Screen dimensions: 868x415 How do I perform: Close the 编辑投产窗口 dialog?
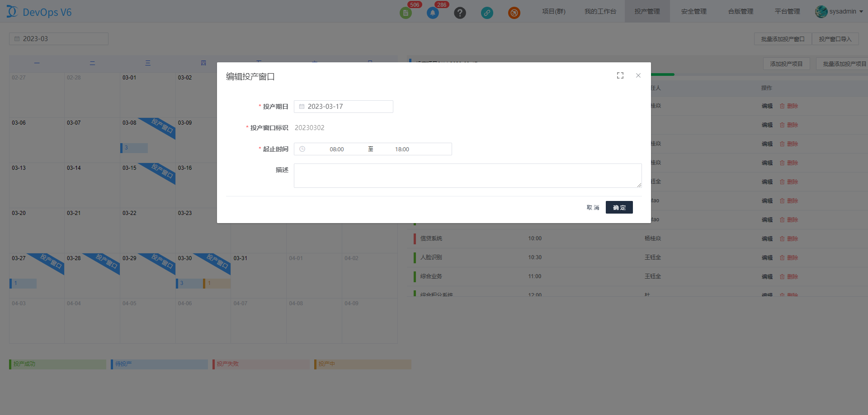(x=638, y=75)
